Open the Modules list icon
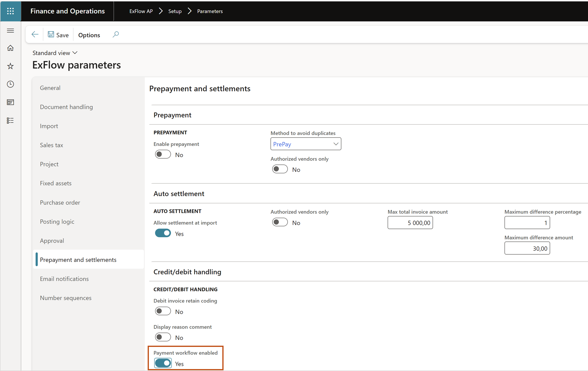The image size is (588, 371). click(11, 120)
